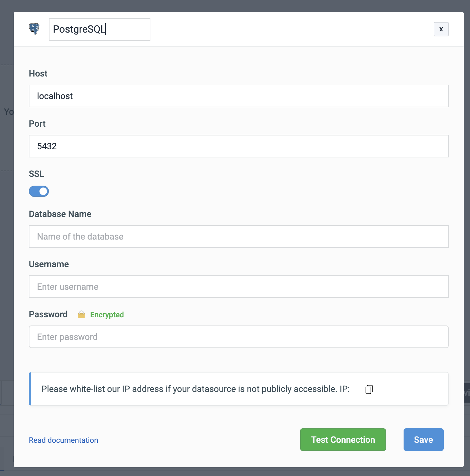Image resolution: width=470 pixels, height=476 pixels.
Task: Click the padlock icon next to Password
Action: point(81,315)
